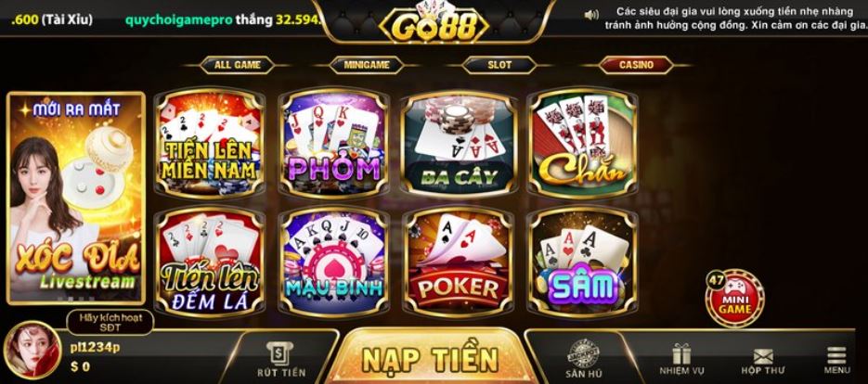Open the Tiến Lên Miền Nam game
This screenshot has height=384, width=868.
(x=209, y=144)
